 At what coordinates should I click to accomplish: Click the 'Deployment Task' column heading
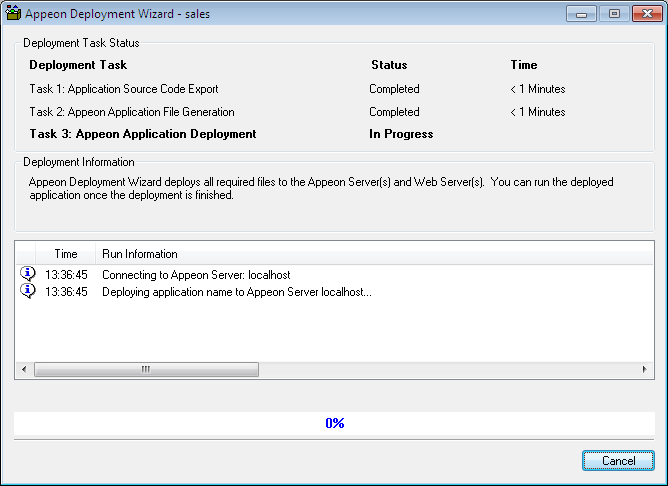(78, 65)
